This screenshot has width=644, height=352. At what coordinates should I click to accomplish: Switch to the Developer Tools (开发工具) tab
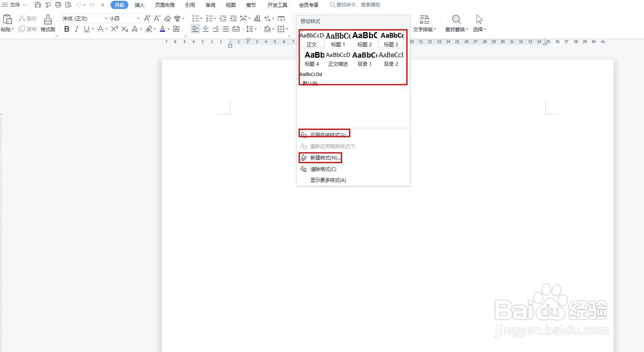coord(278,5)
